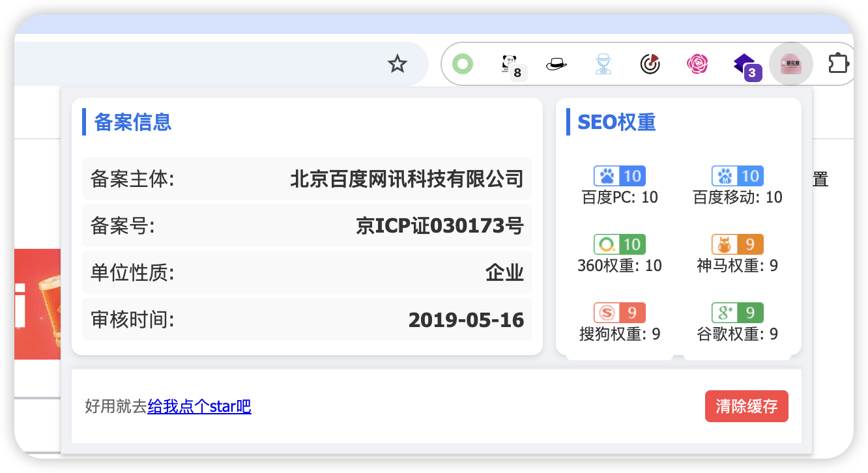Click the bookmark star in the address bar

(398, 63)
